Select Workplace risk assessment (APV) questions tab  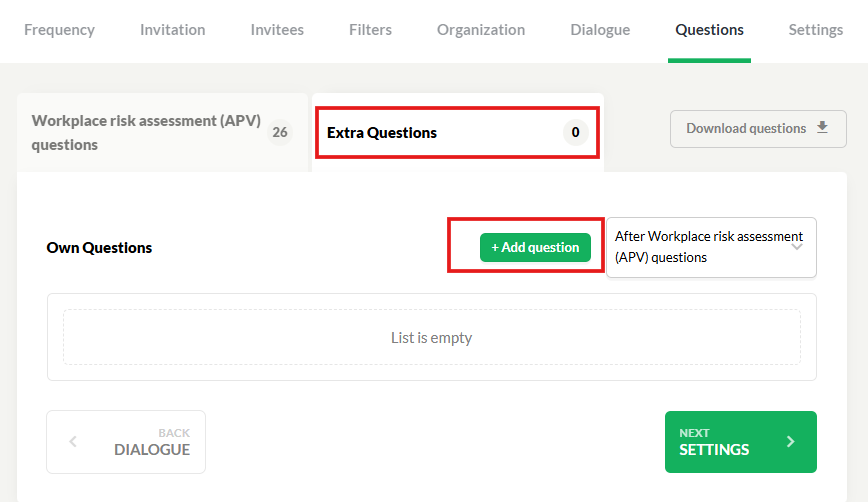[x=162, y=132]
